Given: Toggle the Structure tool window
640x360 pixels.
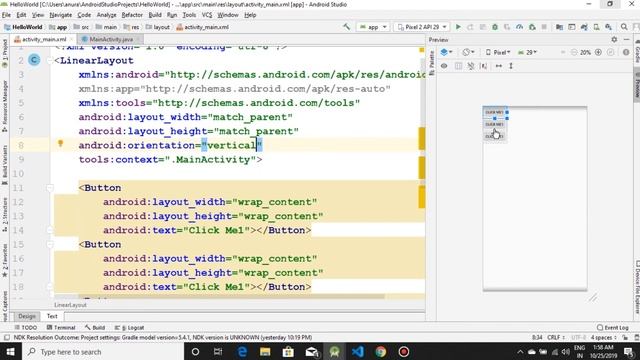Looking at the screenshot, I should pos(5,215).
